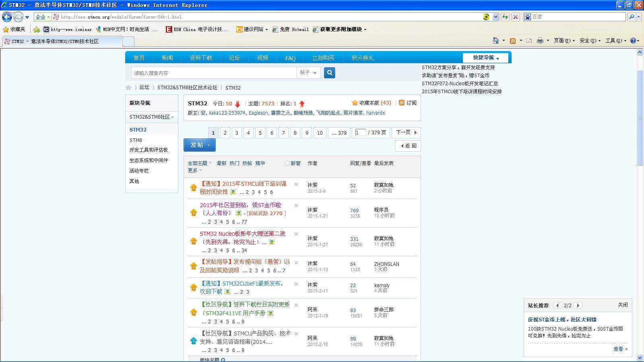This screenshot has height=362, width=644.
Task: Stop loading with the red X icon
Action: 515,17
